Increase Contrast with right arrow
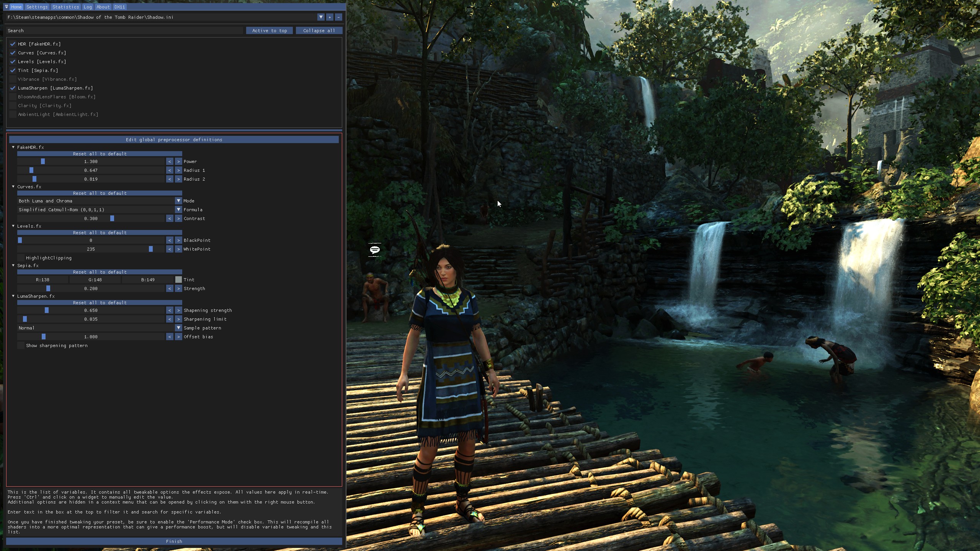Image resolution: width=980 pixels, height=551 pixels. (178, 218)
